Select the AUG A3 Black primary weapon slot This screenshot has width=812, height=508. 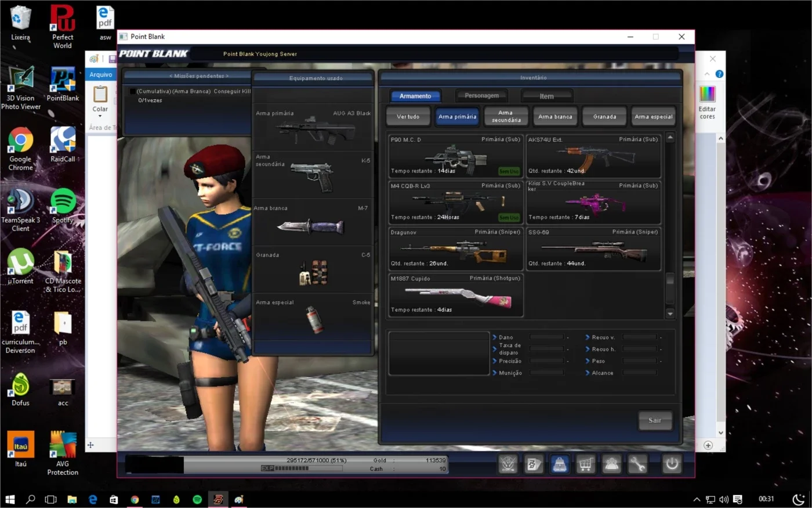click(x=313, y=128)
